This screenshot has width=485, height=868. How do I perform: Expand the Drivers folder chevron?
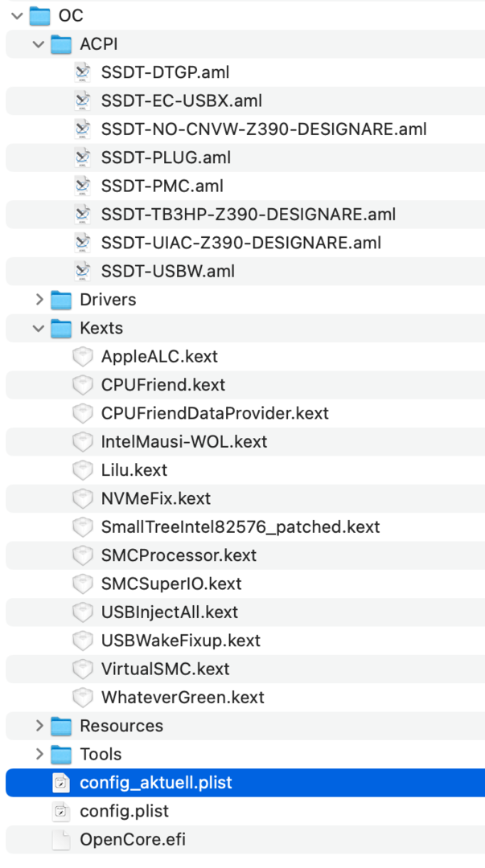(x=39, y=300)
